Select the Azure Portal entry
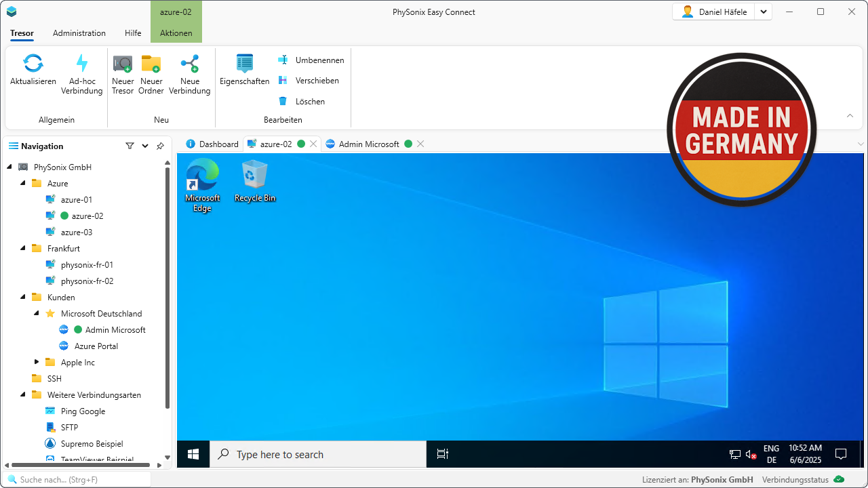The height and width of the screenshot is (488, 868). (96, 346)
